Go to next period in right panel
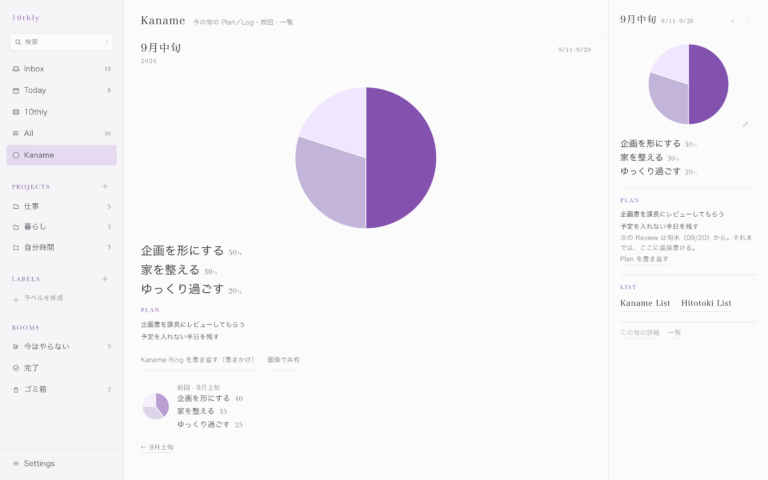This screenshot has width=768, height=480. point(748,21)
